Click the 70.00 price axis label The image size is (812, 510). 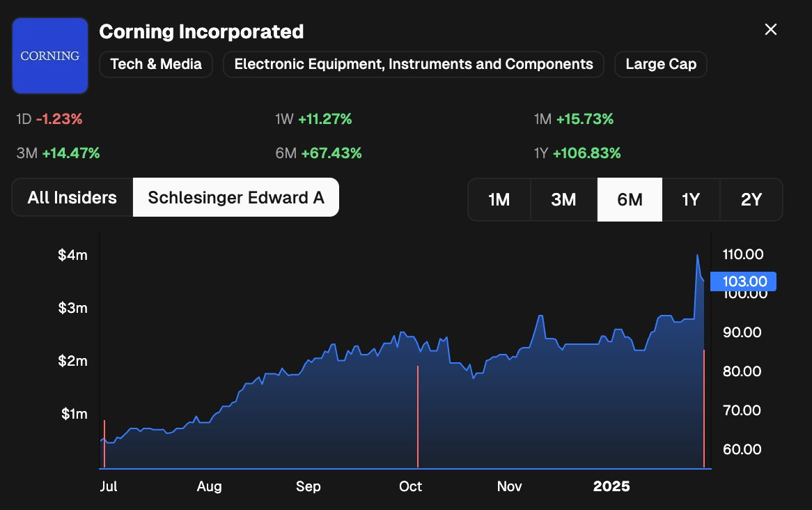pyautogui.click(x=742, y=410)
